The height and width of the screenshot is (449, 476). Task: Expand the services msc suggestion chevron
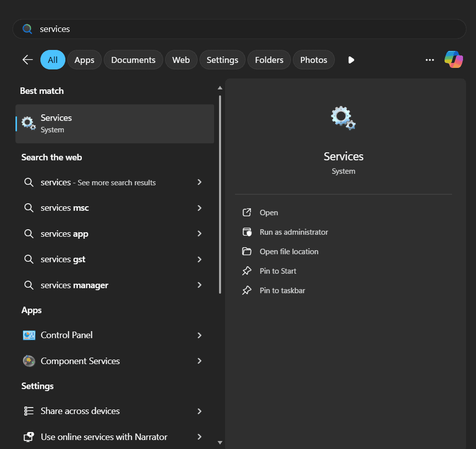tap(200, 208)
